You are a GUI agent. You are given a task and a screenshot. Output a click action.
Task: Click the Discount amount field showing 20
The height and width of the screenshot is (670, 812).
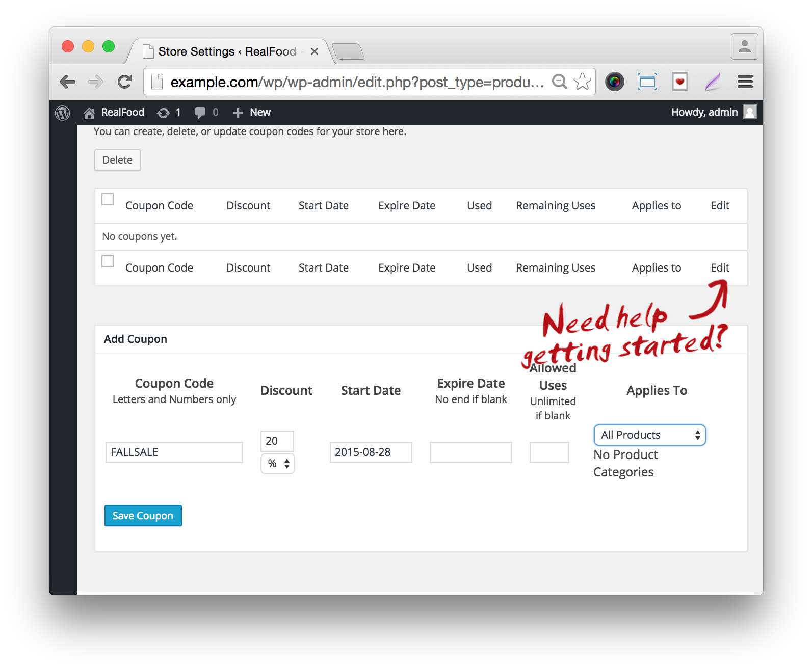tap(277, 441)
